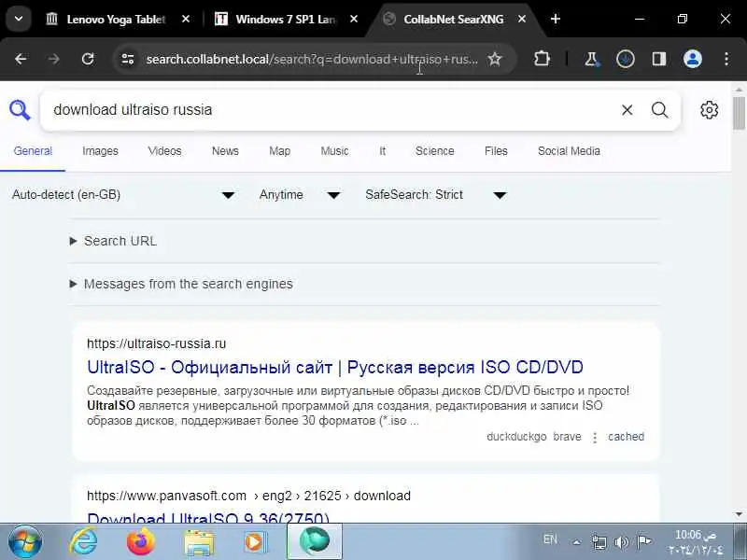747x560 pixels.
Task: Bookmark this page with the star
Action: (495, 59)
